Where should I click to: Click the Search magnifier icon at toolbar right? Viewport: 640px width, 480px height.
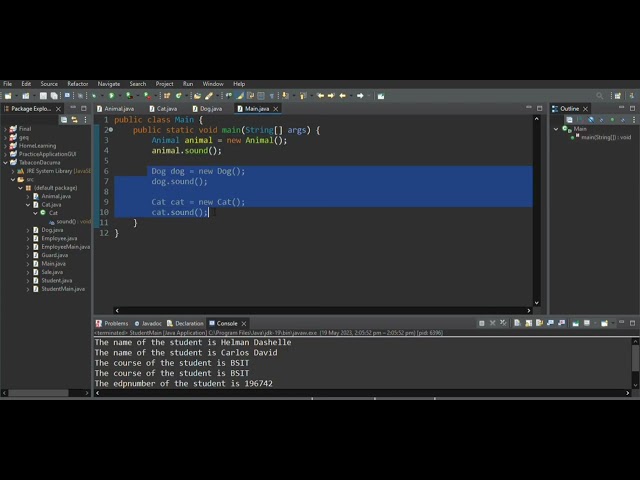(599, 96)
